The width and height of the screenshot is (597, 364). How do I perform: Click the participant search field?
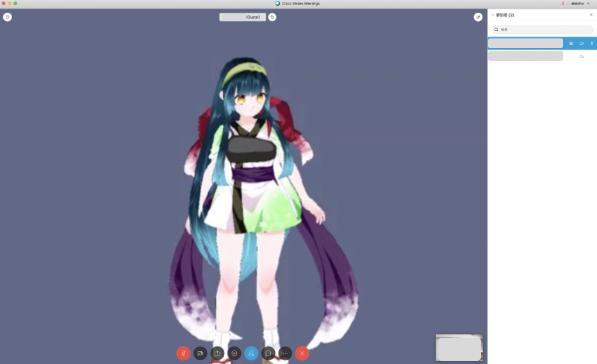543,29
